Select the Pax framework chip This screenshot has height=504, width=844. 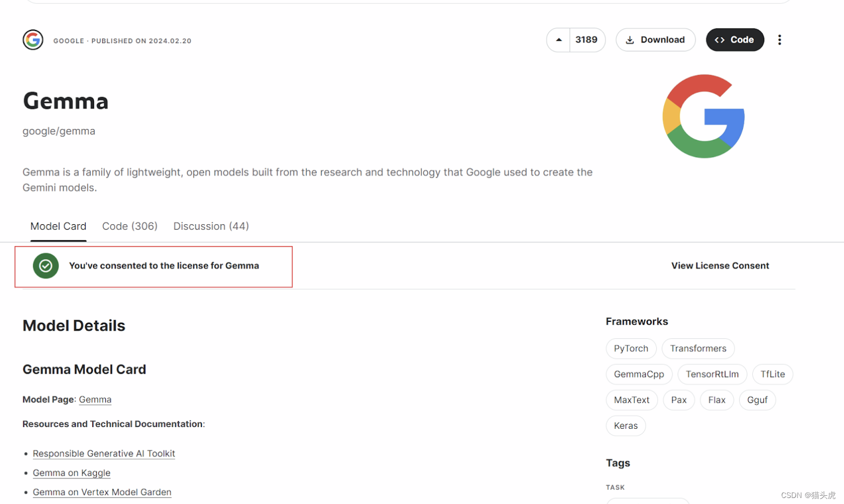point(679,400)
